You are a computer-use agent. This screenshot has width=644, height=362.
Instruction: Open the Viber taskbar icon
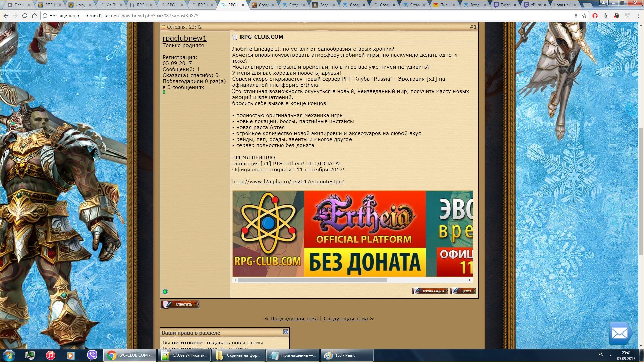click(x=92, y=355)
